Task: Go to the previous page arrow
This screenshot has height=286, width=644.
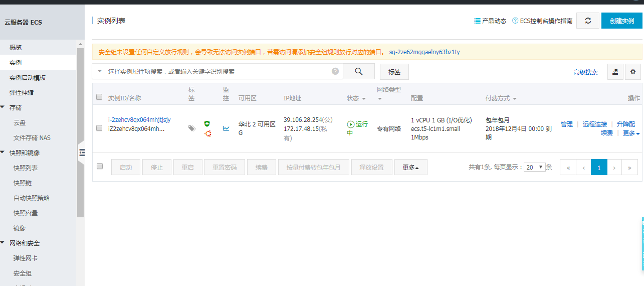Action: click(583, 168)
